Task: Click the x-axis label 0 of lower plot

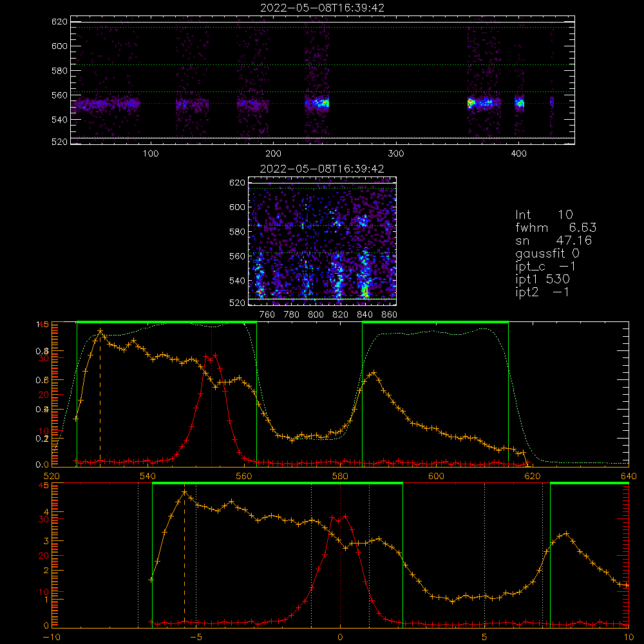Action: pyautogui.click(x=340, y=637)
